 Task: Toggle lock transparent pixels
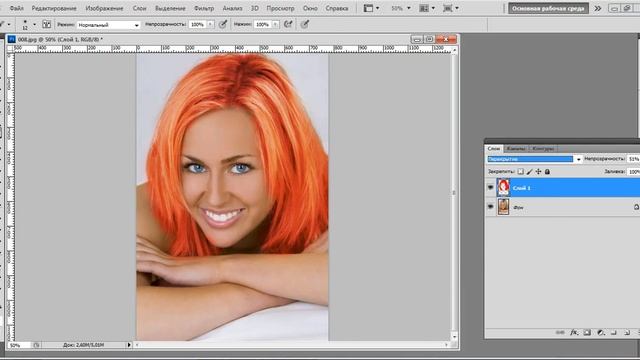click(520, 172)
